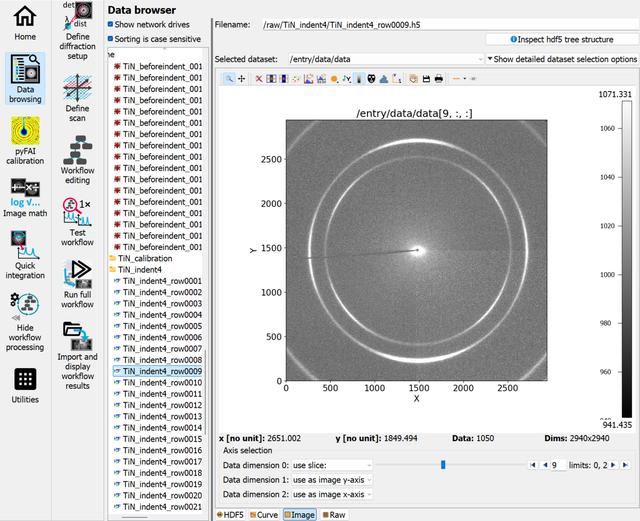
Task: Select TiN_indent4_row0008 file
Action: (x=158, y=360)
